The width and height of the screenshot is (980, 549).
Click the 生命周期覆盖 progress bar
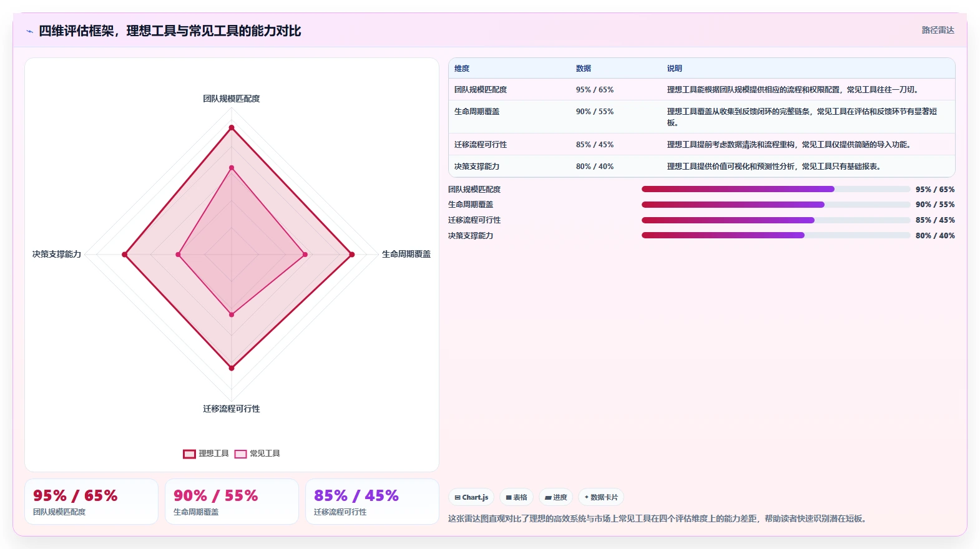[x=776, y=205]
